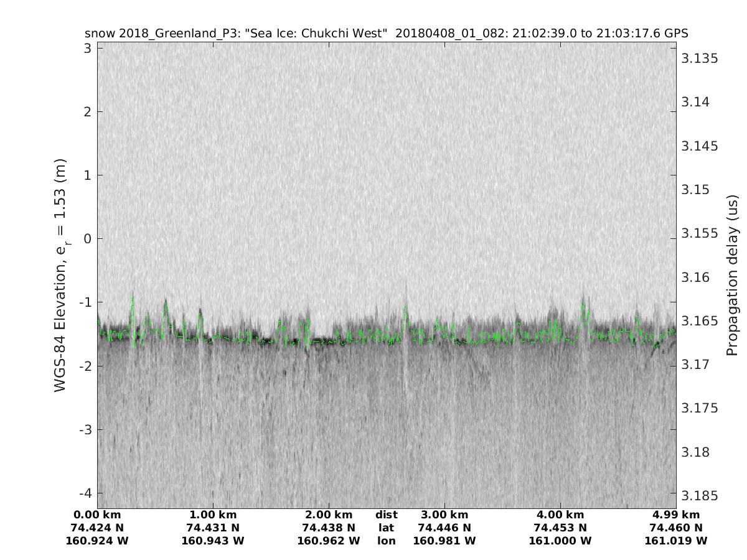Image resolution: width=747 pixels, height=560 pixels.
Task: Select the 0.00 km distance tick label
Action: [96, 515]
